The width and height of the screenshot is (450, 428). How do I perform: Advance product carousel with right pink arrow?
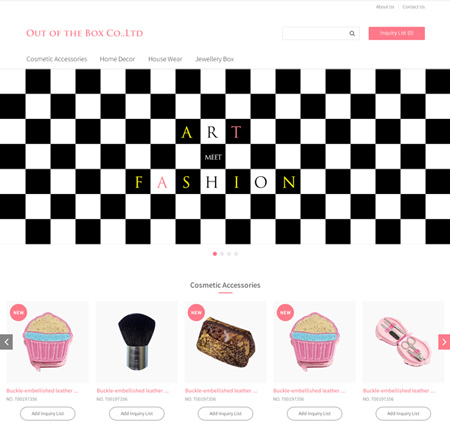point(444,342)
